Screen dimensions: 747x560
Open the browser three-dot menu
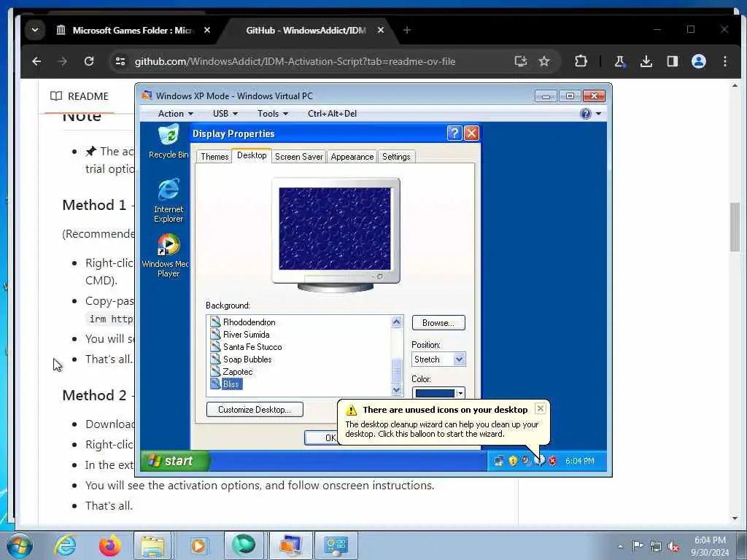pos(724,61)
